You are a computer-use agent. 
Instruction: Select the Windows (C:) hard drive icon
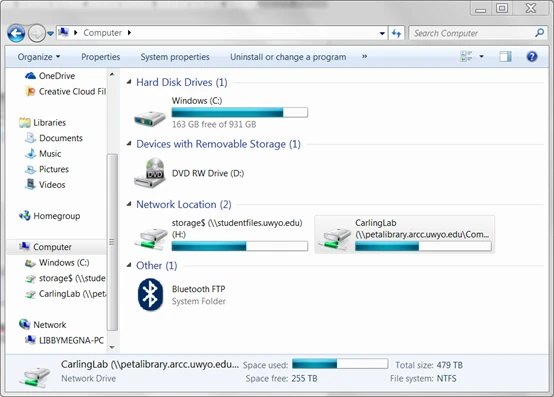150,118
